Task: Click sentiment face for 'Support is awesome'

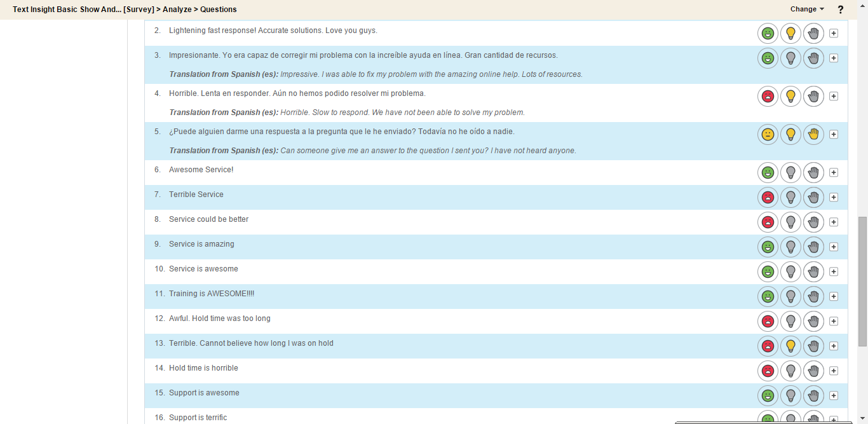Action: (768, 395)
